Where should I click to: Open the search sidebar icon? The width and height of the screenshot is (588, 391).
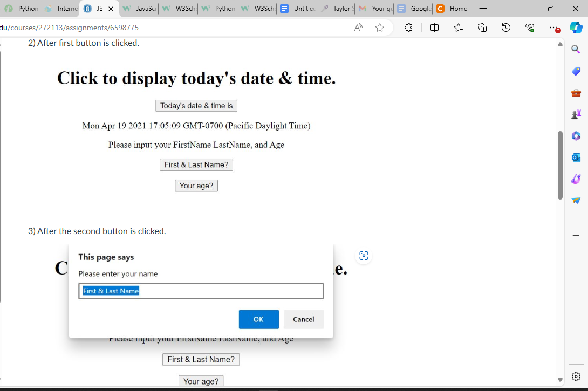575,49
